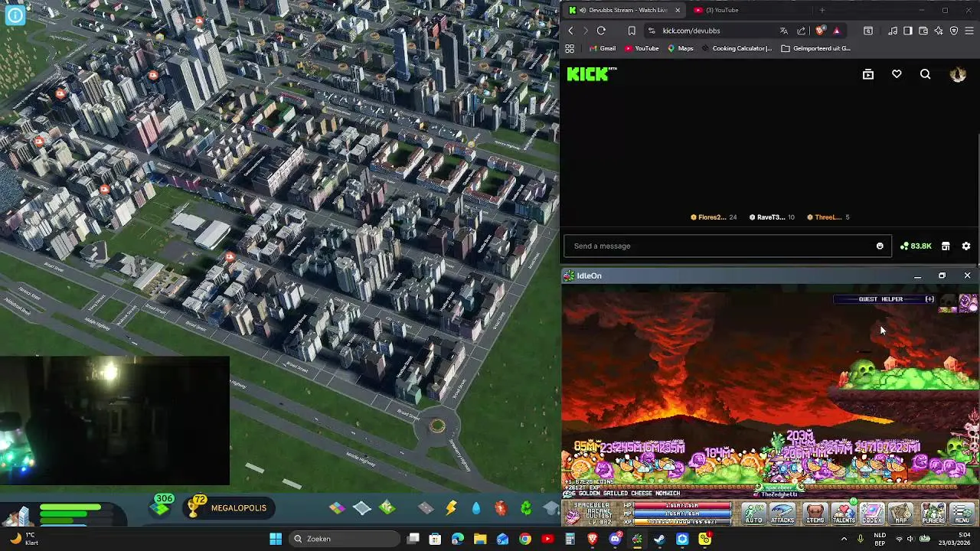Viewport: 980px width, 551px height.
Task: Open Kick following heart icon
Action: 897,74
